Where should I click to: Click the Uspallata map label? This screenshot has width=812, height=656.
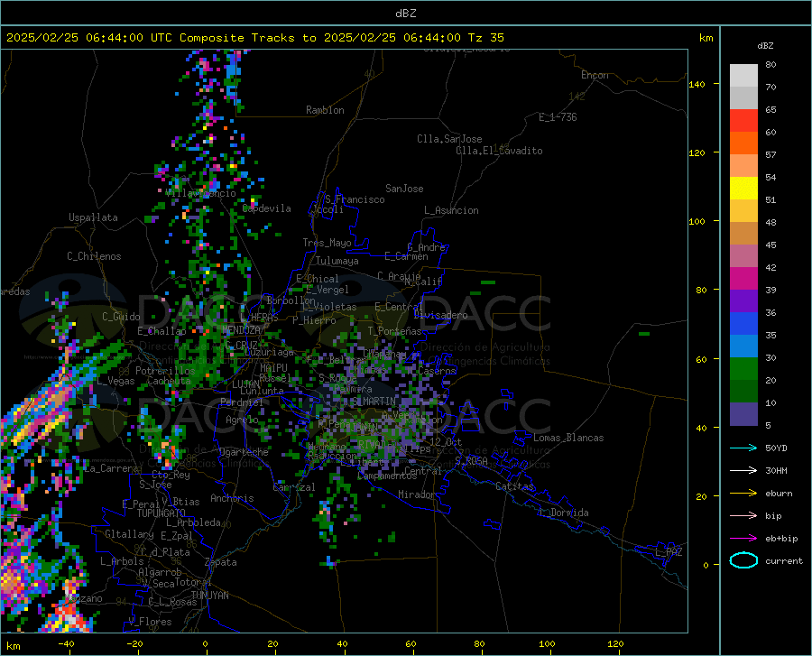pyautogui.click(x=93, y=217)
